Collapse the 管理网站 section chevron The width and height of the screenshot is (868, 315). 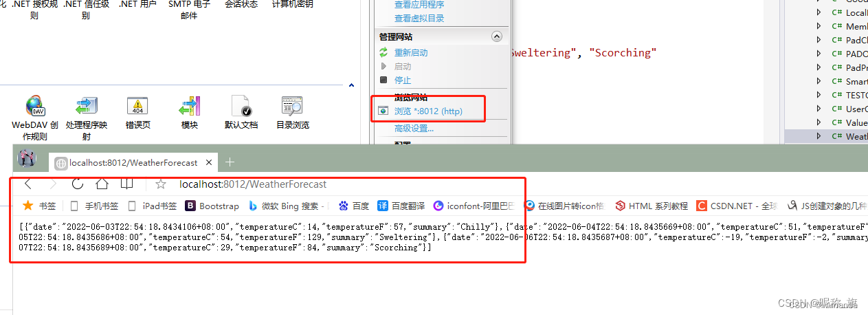point(497,36)
